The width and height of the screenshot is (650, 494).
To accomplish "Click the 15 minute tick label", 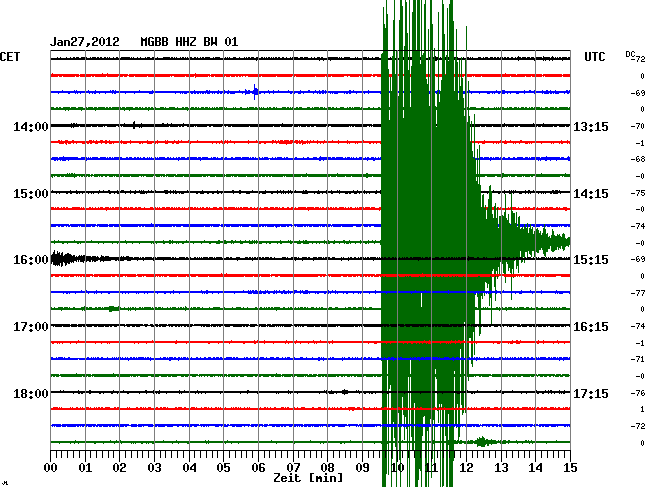I will coord(570,468).
